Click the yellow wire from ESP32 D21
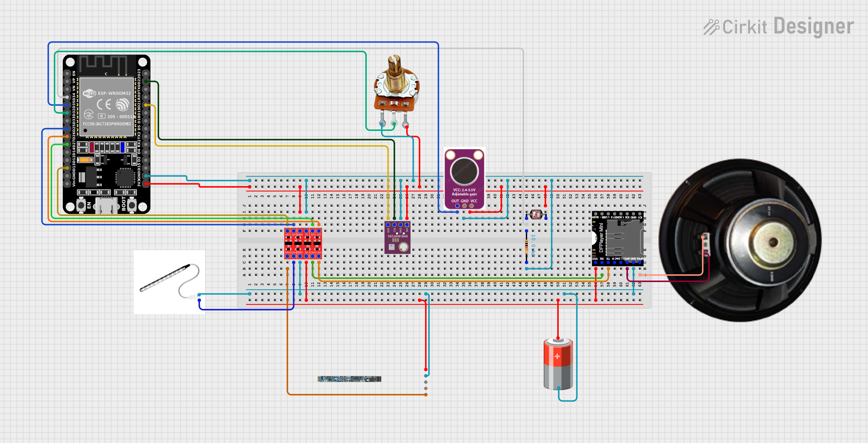Image resolution: width=868 pixels, height=443 pixels. [270, 146]
